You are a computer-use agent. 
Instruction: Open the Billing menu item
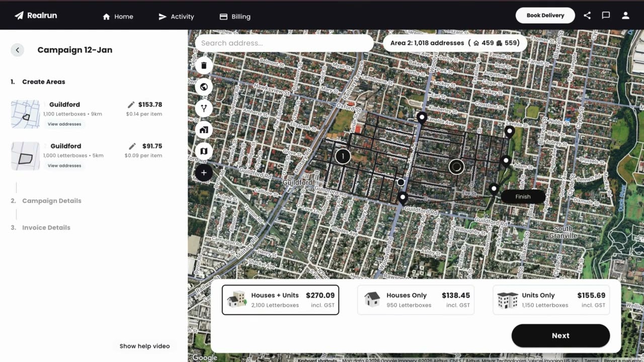[x=235, y=17]
